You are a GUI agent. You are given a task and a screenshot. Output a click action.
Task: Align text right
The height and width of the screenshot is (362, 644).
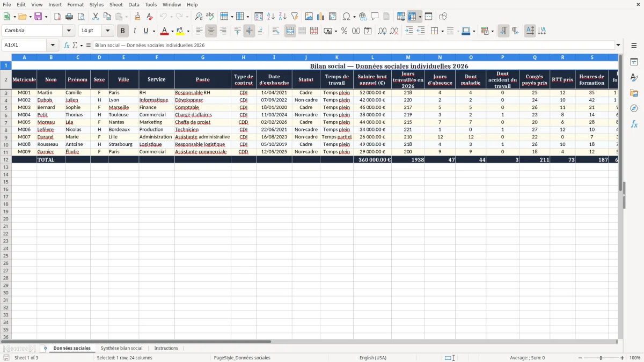click(x=223, y=31)
